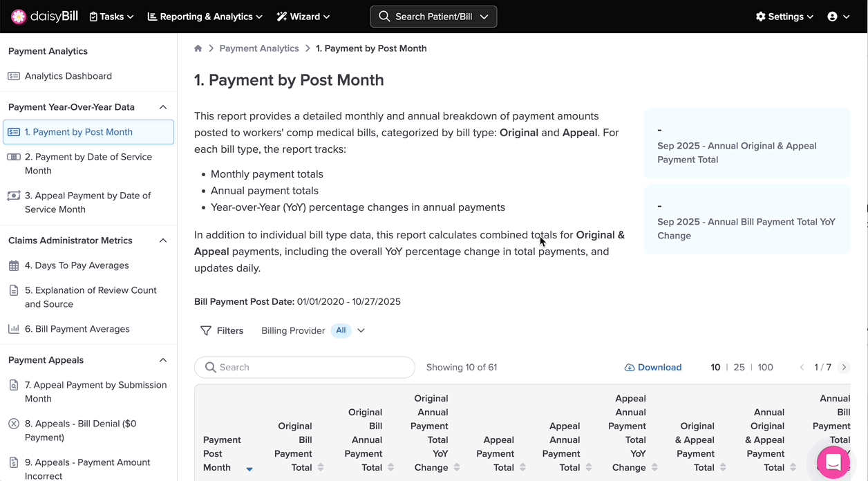The height and width of the screenshot is (481, 868).
Task: Click the home icon in breadcrumb
Action: (198, 48)
